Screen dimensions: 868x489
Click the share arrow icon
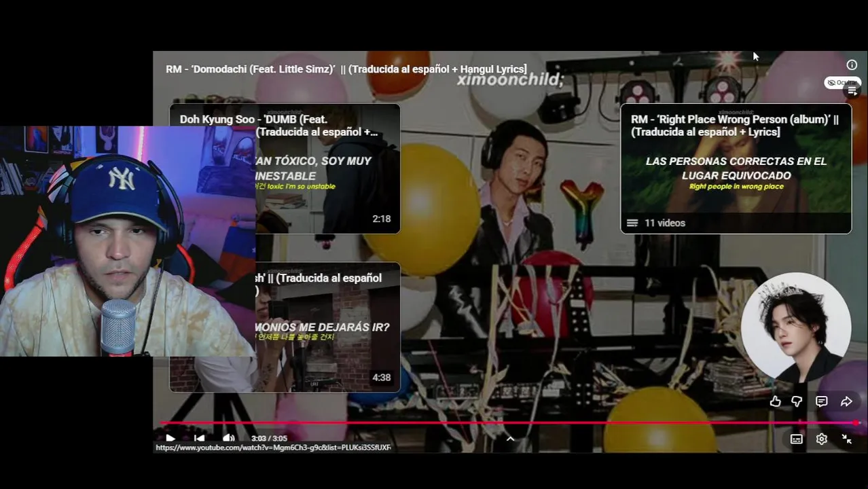pos(846,401)
